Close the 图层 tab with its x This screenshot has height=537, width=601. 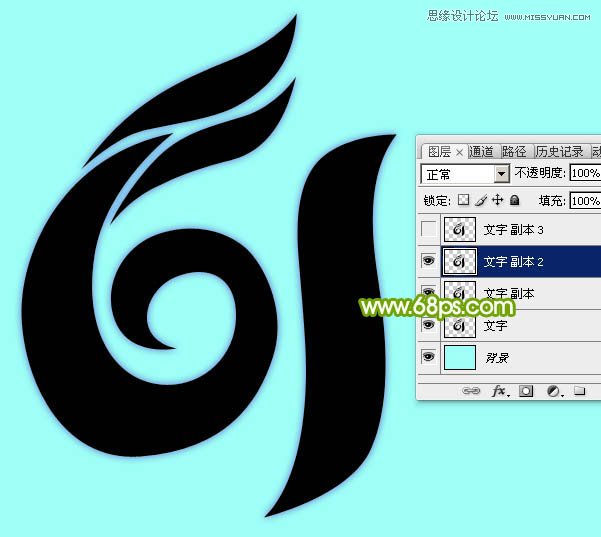coord(459,153)
